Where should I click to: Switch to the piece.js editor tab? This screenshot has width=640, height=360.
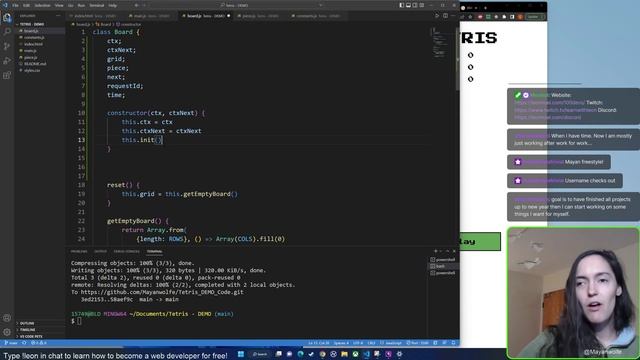tap(260, 16)
